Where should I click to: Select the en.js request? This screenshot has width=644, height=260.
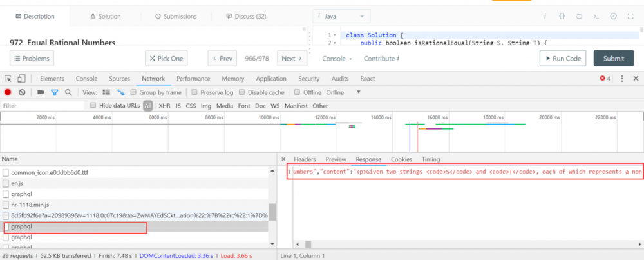[x=135, y=183]
